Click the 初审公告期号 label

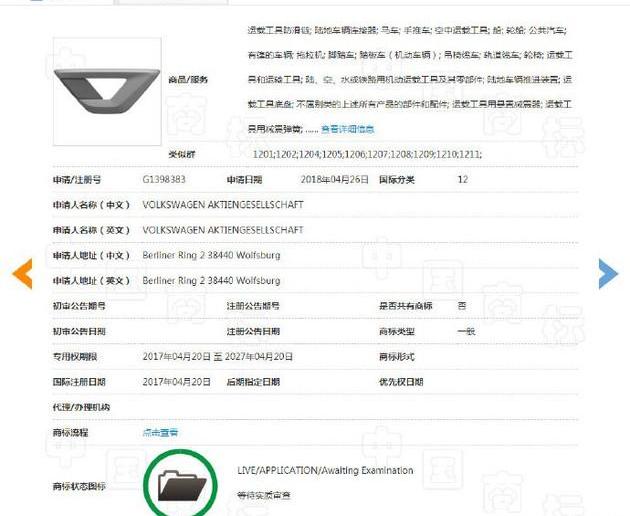[79, 306]
